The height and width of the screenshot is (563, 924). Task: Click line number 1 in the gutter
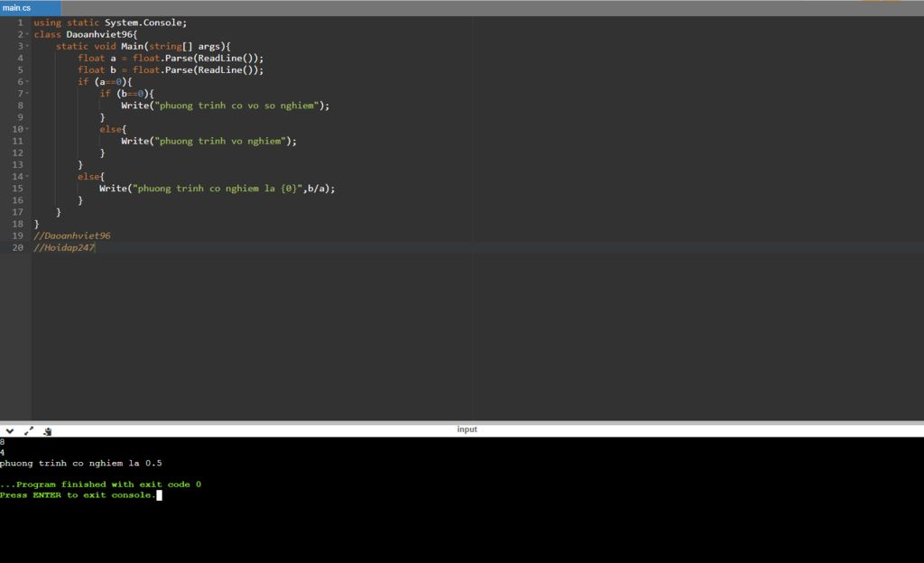click(x=20, y=23)
